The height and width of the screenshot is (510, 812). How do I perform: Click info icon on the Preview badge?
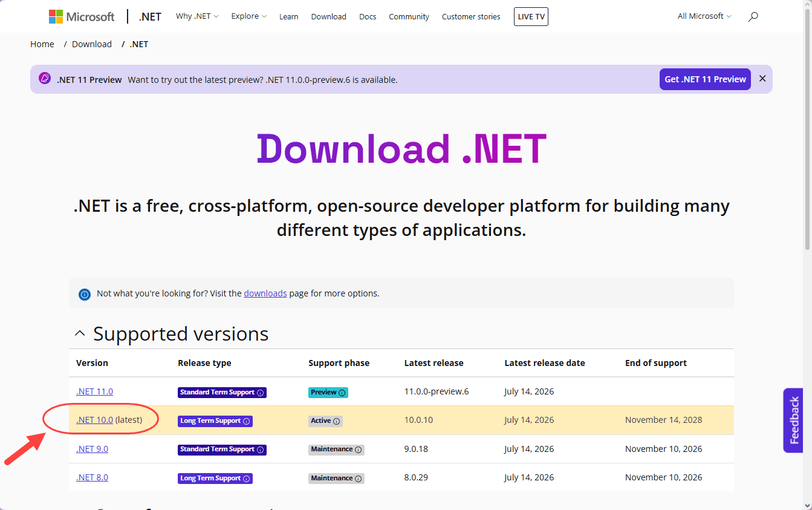pos(342,393)
